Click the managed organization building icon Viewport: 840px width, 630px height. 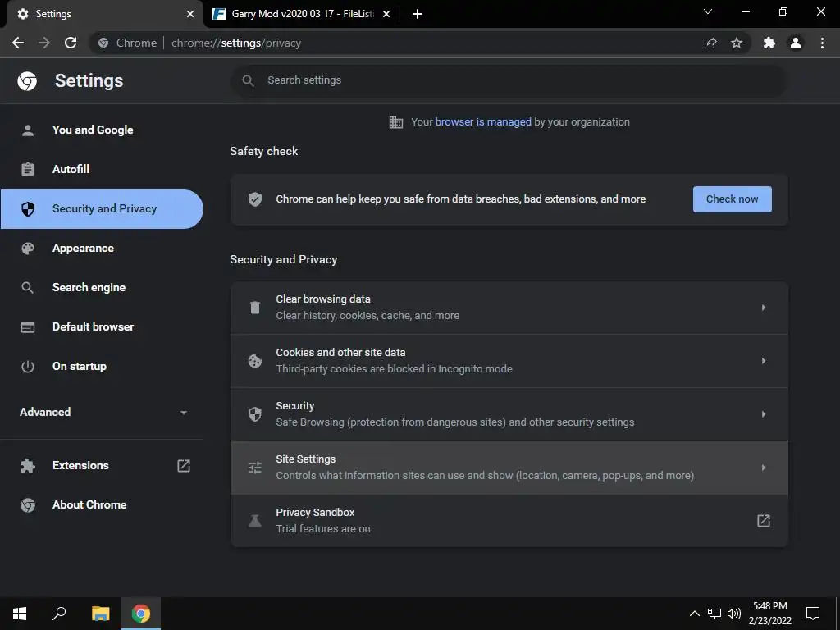click(396, 122)
